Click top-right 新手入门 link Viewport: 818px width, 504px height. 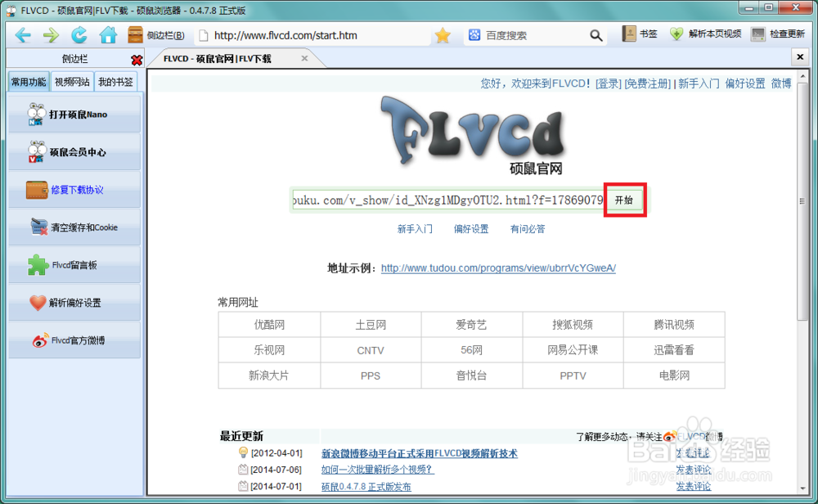coord(699,83)
